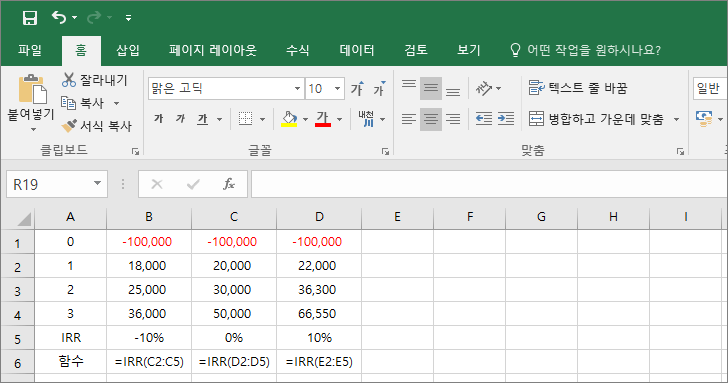Expand the 병합하고 가운데 맞춤 arrow
728x383 pixels.
(676, 119)
